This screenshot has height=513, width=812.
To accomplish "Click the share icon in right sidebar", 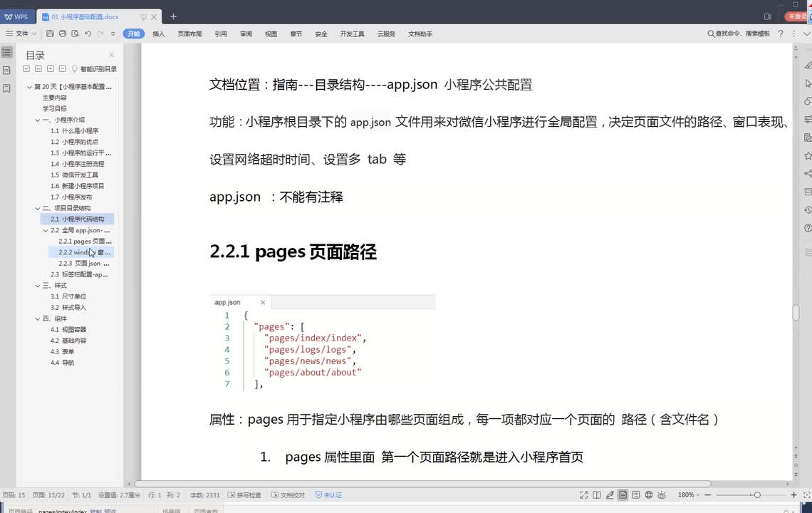I will (x=808, y=174).
